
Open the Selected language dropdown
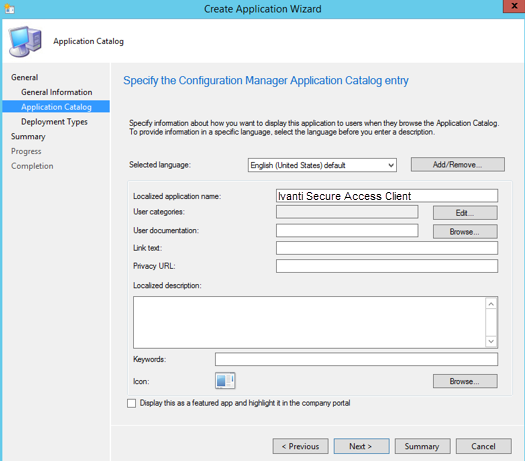[322, 165]
